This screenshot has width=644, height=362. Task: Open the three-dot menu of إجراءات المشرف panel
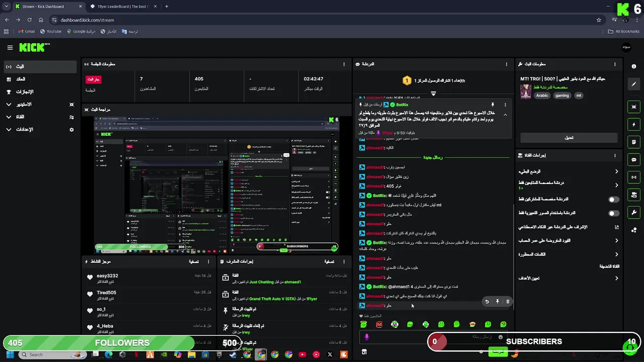344,261
